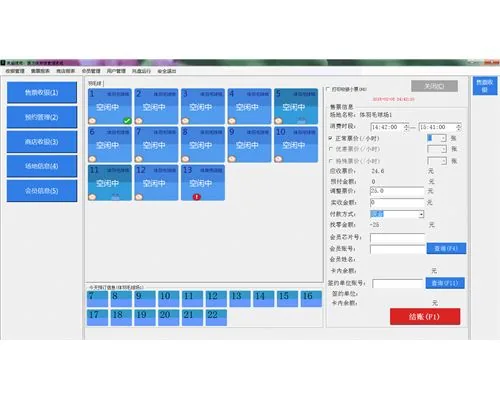Select the 18 o'clock booking time slot

pos(121,317)
